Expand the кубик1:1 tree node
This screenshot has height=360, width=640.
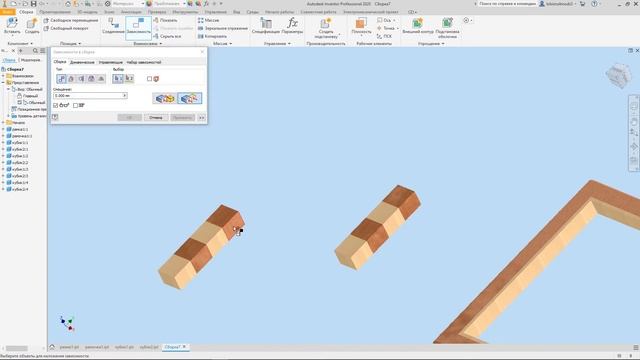click(x=3, y=142)
